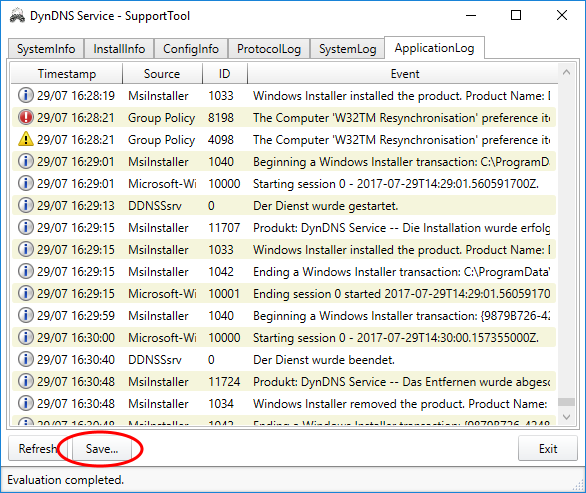Click ID cell '11707'
This screenshot has width=586, height=493.
224,228
